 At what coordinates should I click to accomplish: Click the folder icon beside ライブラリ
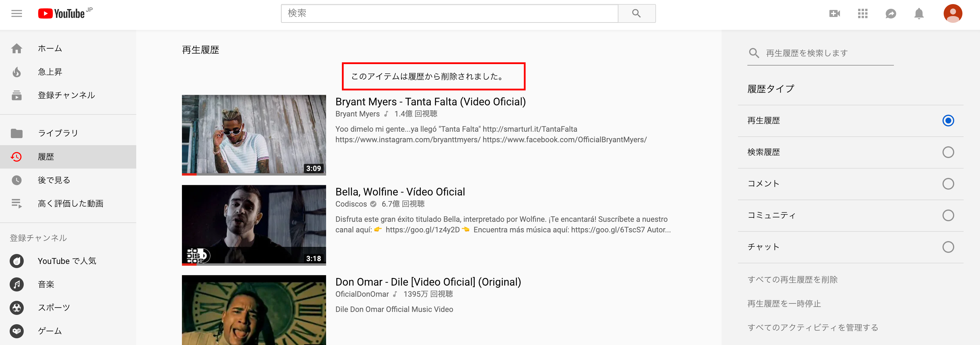(x=17, y=133)
